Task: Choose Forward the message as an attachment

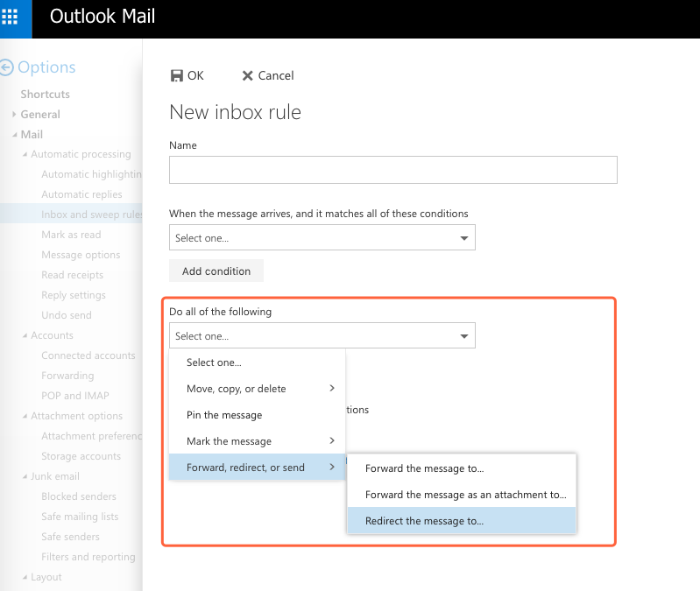Action: coord(464,495)
